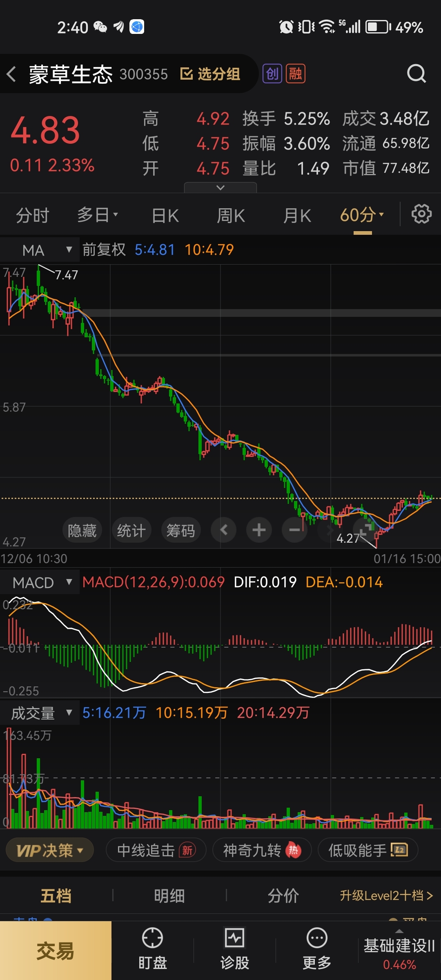441x980 pixels.
Task: Tap the MA10 value 10:4.79
Action: point(209,249)
